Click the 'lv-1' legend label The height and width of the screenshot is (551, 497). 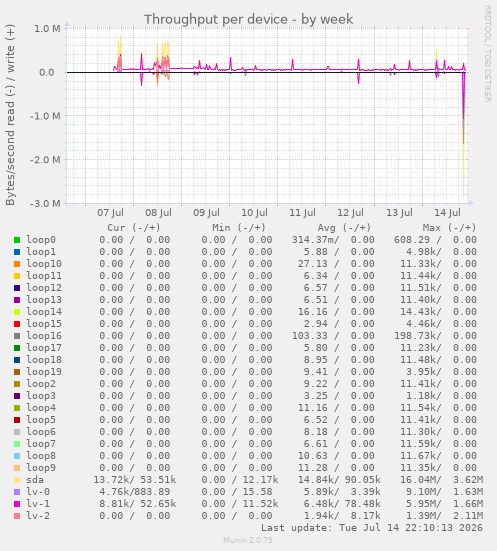coord(38,504)
